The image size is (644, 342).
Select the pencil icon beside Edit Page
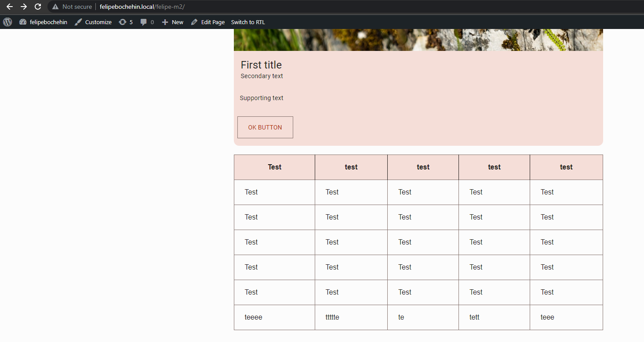point(194,22)
